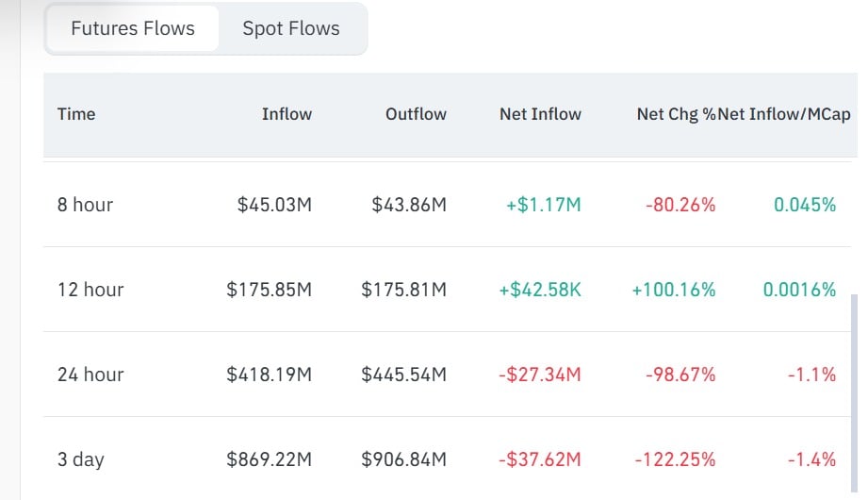The width and height of the screenshot is (868, 500).
Task: Sort by the Inflow column header
Action: (x=287, y=114)
